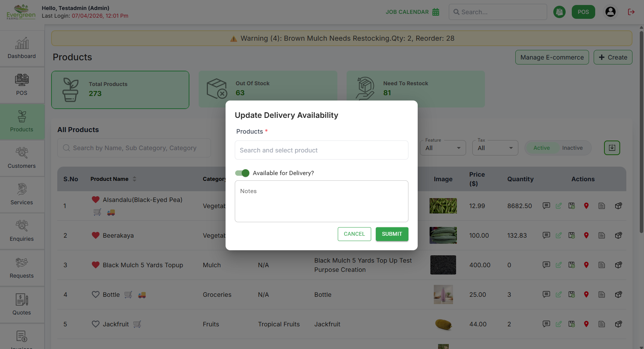This screenshot has height=349, width=644.
Task: Click add-box icon for Black Mulch row
Action: pos(619,265)
